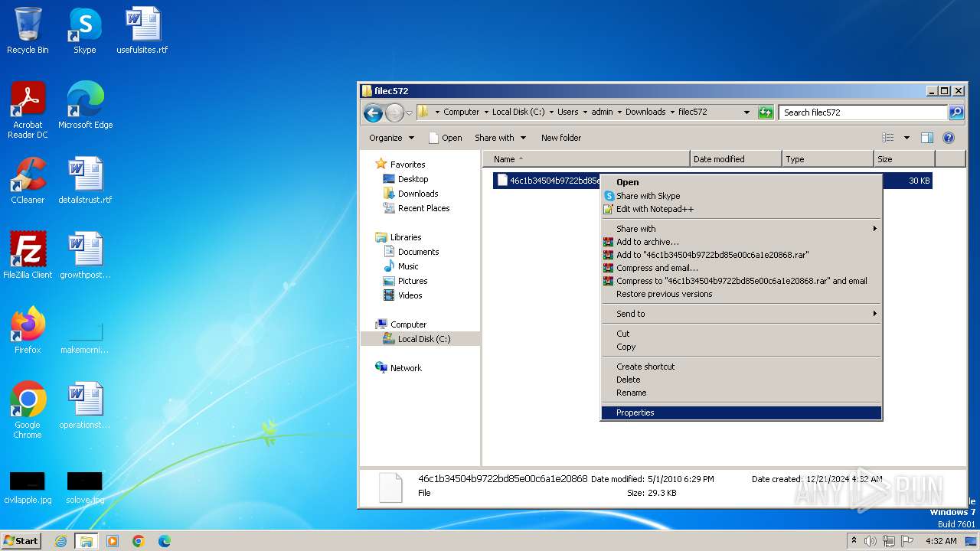Choose Edit with Notepad++ menu entry

pyautogui.click(x=741, y=209)
